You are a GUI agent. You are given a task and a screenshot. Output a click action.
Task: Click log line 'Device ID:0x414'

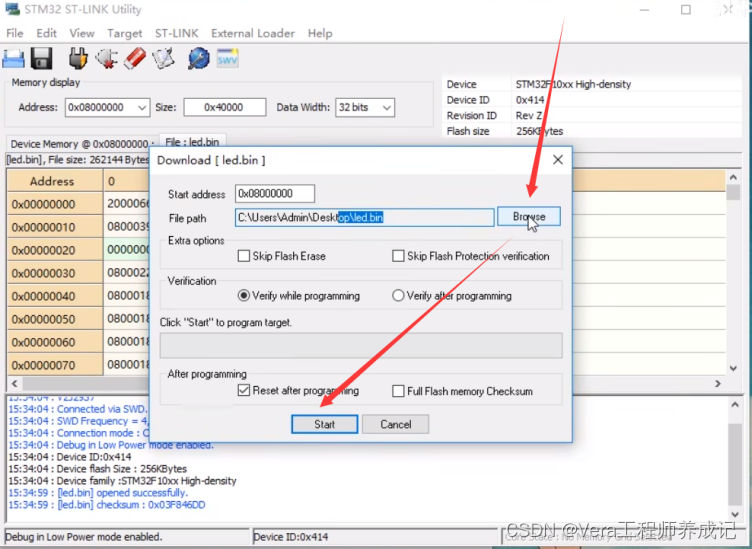coord(70,457)
